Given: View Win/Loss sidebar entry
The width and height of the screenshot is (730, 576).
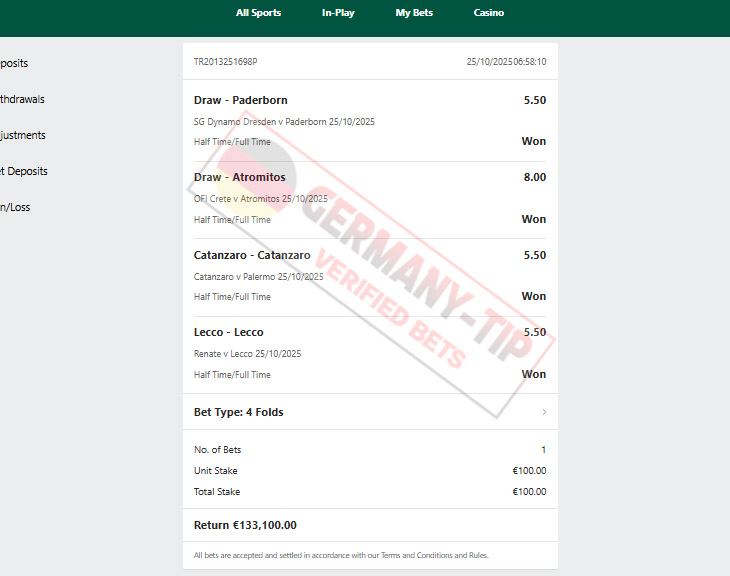Looking at the screenshot, I should click(x=15, y=207).
